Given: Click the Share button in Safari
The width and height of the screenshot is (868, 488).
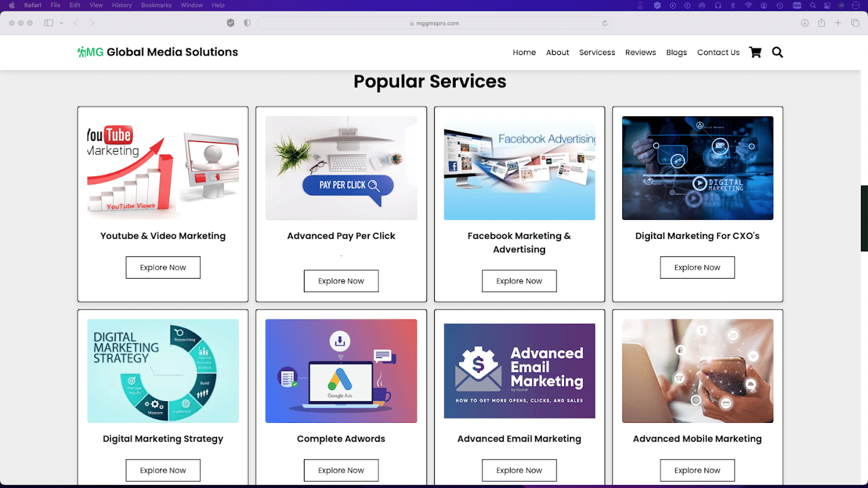Looking at the screenshot, I should click(821, 23).
